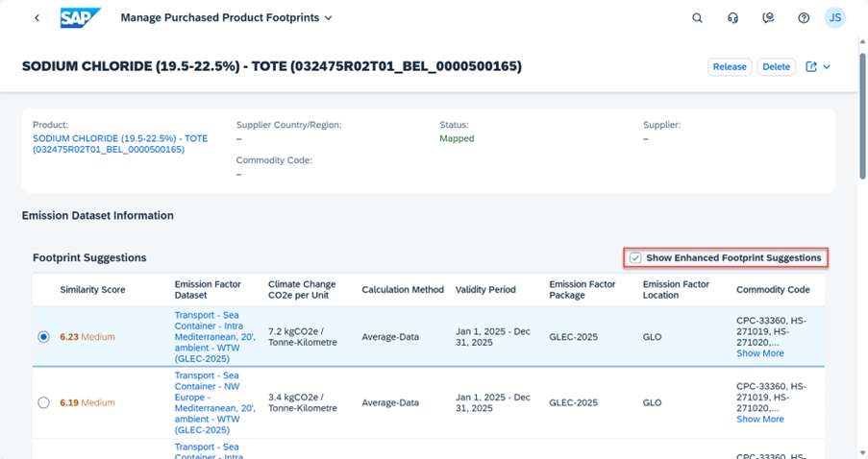
Task: Open the search magnifier icon
Action: (698, 18)
